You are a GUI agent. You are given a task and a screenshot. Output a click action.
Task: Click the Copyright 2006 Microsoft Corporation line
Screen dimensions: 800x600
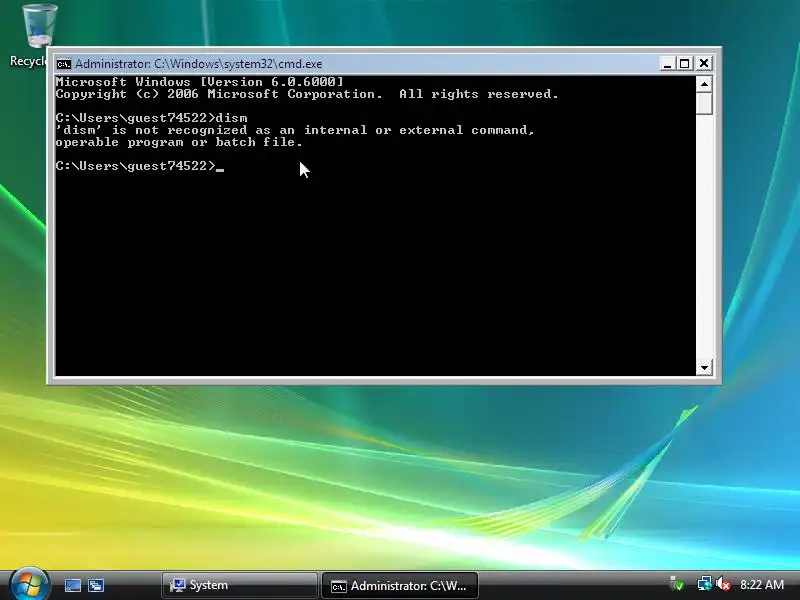point(307,94)
